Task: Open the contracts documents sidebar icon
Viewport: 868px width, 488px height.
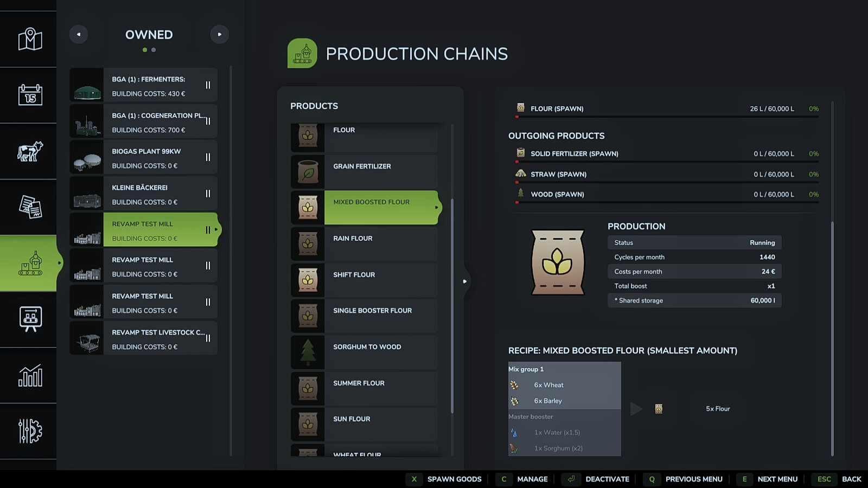Action: coord(30,207)
